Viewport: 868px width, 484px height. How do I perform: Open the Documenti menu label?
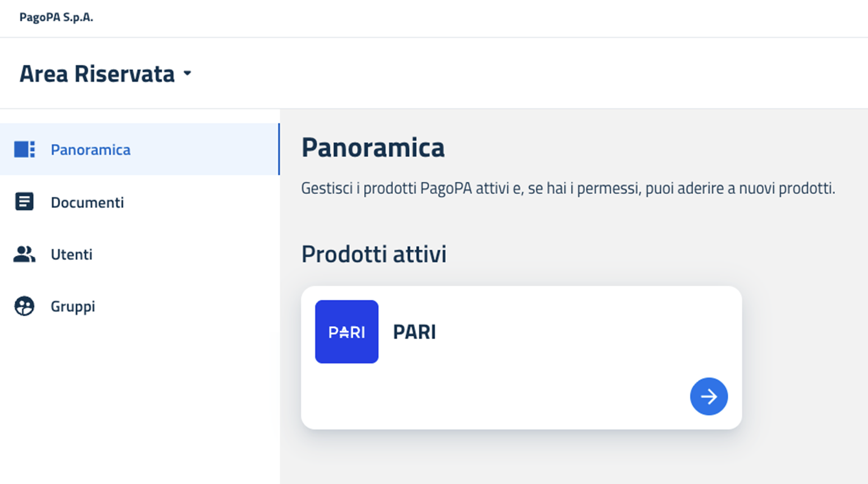(87, 202)
